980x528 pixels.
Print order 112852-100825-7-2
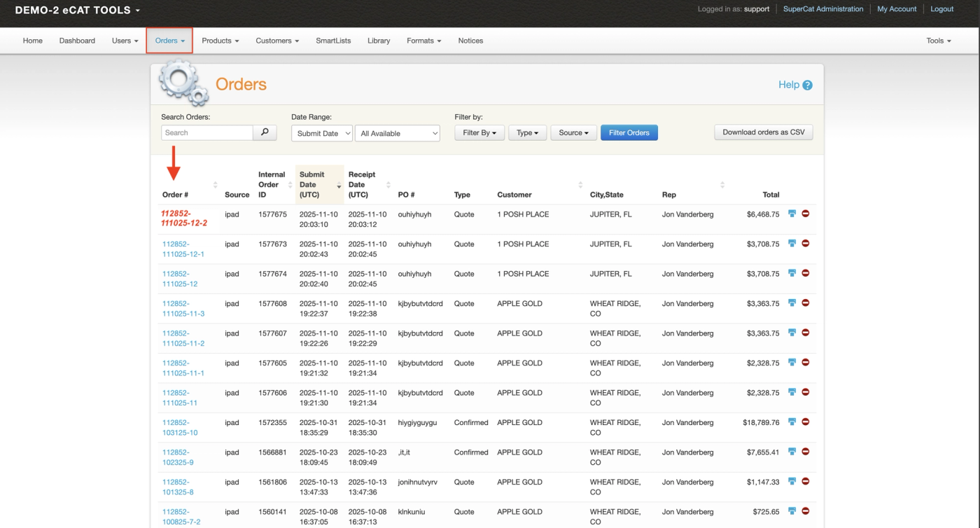(x=792, y=511)
